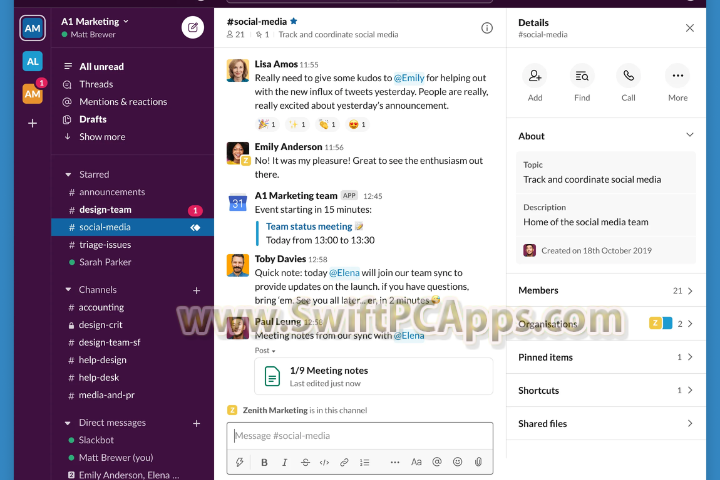Insert an ordered list
Image resolution: width=720 pixels, height=480 pixels.
pos(365,462)
